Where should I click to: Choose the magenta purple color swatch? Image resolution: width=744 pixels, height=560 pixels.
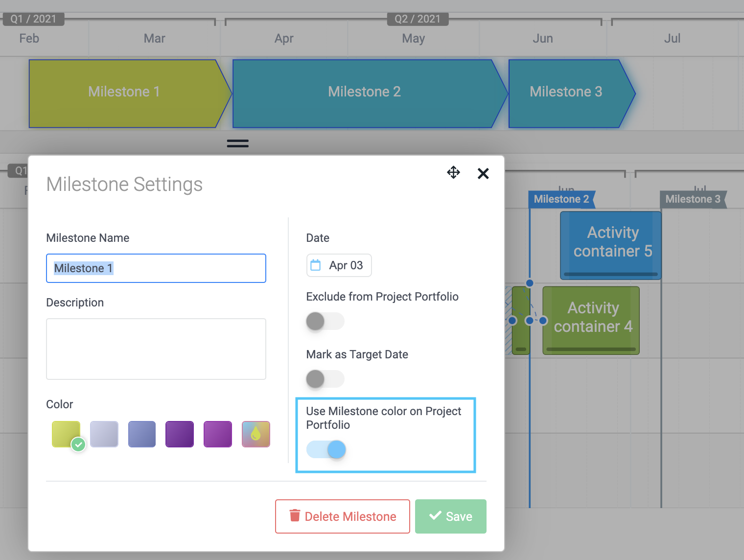click(x=218, y=434)
